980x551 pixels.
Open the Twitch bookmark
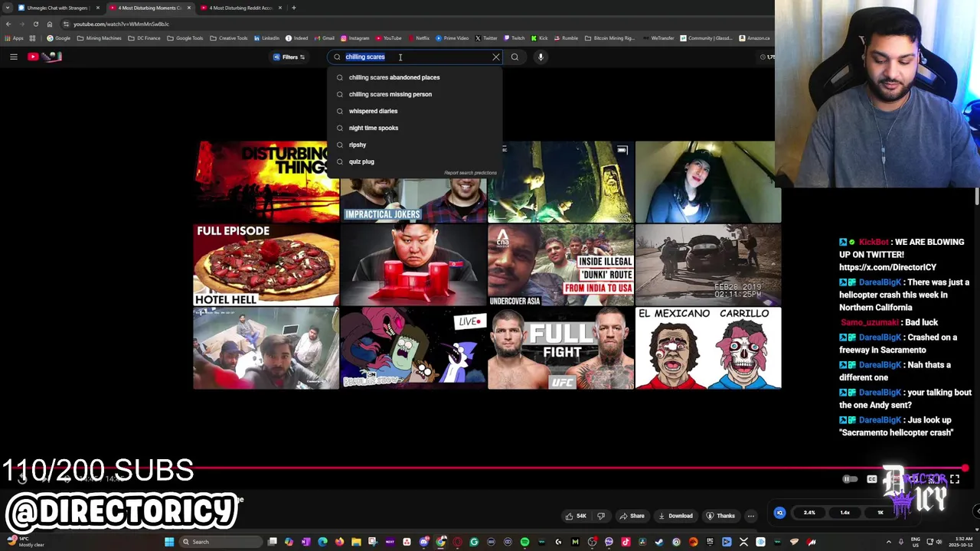[x=514, y=38]
